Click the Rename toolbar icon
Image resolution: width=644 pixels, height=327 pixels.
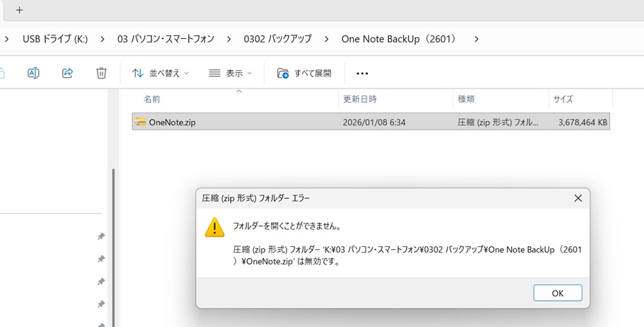33,73
